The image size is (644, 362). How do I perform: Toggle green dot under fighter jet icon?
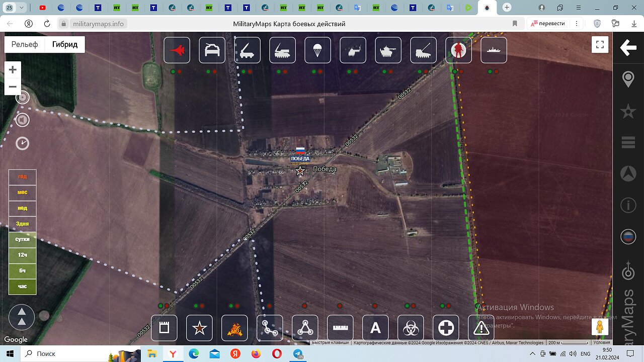point(173,71)
